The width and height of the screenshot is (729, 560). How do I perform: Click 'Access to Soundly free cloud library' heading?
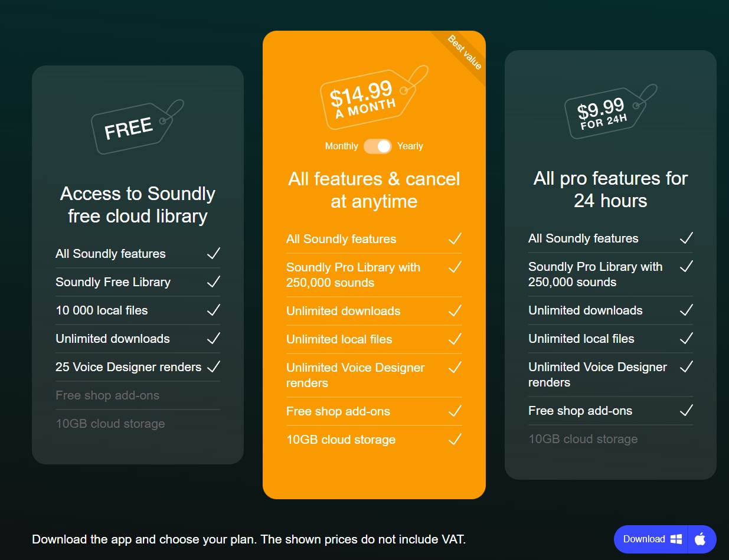(138, 205)
